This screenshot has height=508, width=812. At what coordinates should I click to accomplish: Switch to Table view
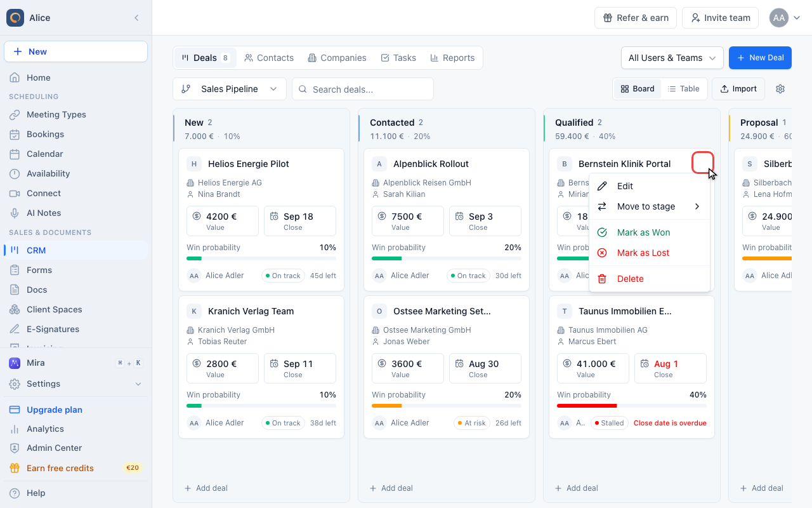pyautogui.click(x=683, y=89)
